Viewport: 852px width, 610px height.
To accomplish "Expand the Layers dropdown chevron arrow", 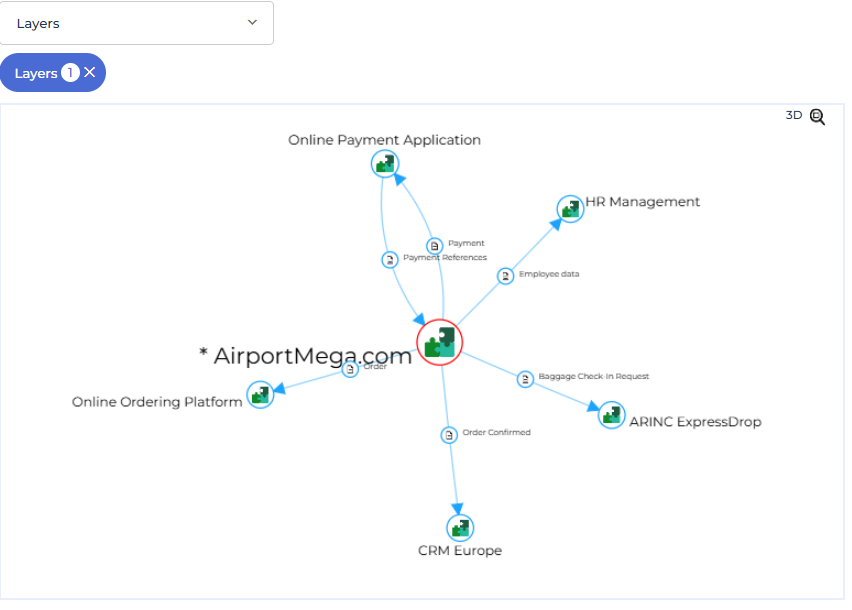I will (252, 23).
